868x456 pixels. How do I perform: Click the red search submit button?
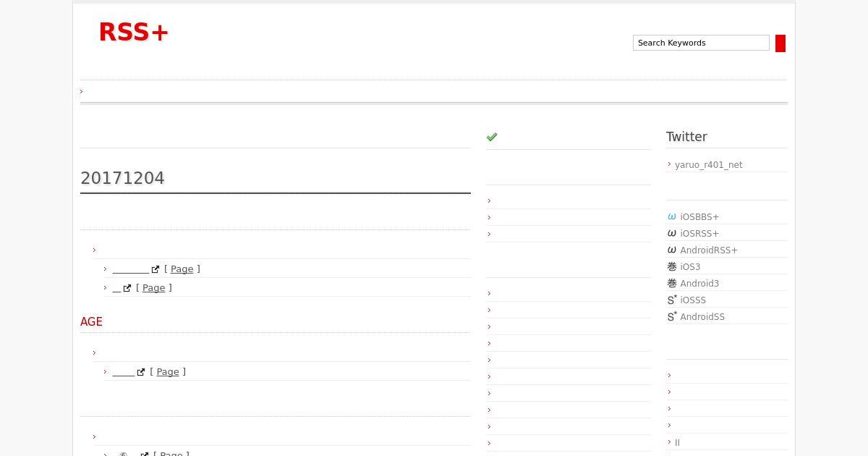(780, 43)
